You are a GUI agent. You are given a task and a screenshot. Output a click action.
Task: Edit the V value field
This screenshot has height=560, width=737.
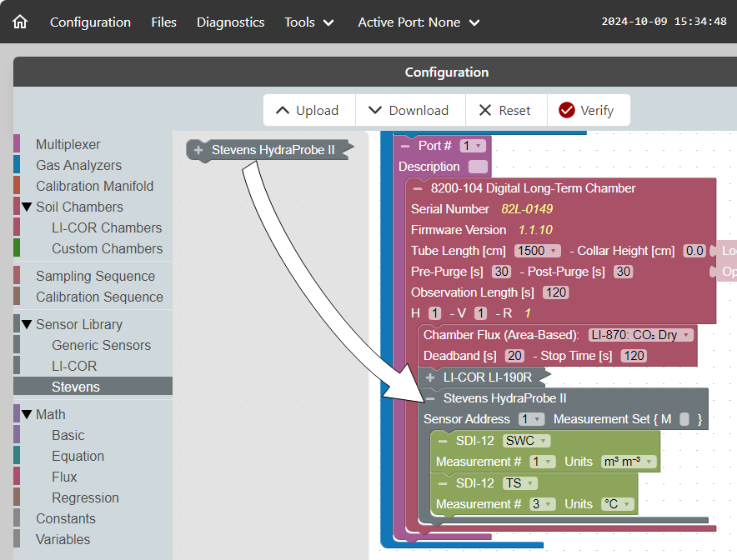pos(480,313)
